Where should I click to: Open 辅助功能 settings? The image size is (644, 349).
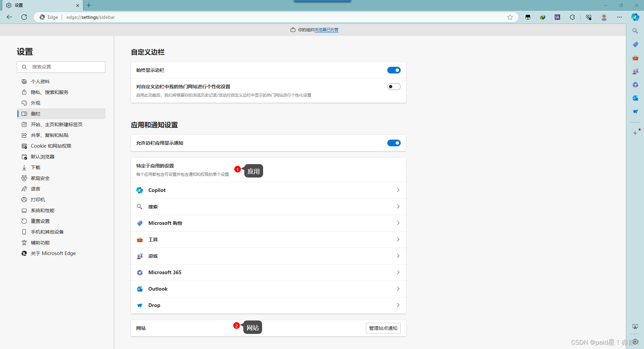[61, 243]
